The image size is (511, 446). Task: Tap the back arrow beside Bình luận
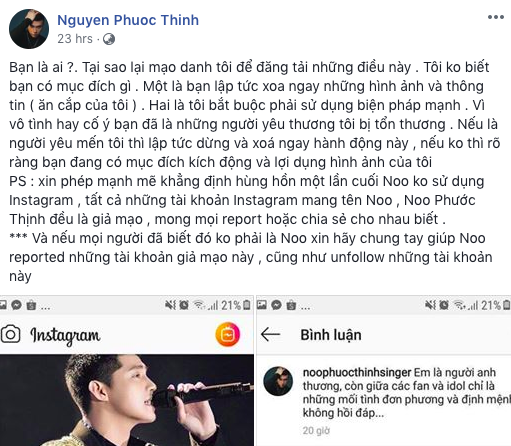[x=270, y=334]
